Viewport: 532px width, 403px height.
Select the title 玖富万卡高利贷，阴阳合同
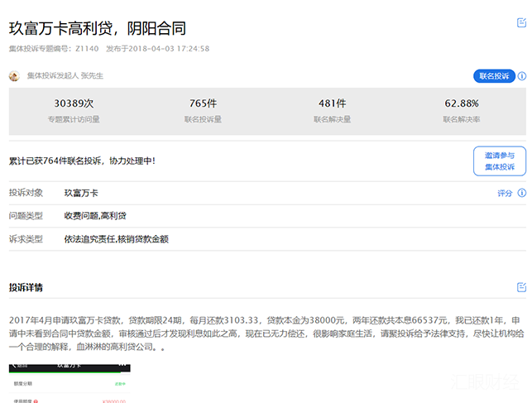(x=98, y=28)
